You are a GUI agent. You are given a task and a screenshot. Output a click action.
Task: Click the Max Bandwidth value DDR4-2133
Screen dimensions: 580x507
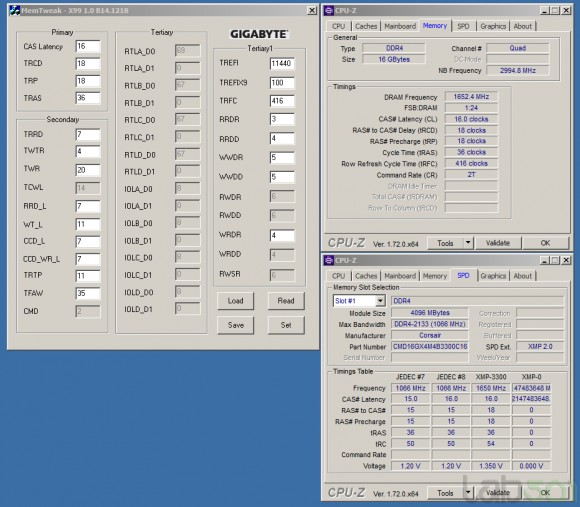(430, 324)
